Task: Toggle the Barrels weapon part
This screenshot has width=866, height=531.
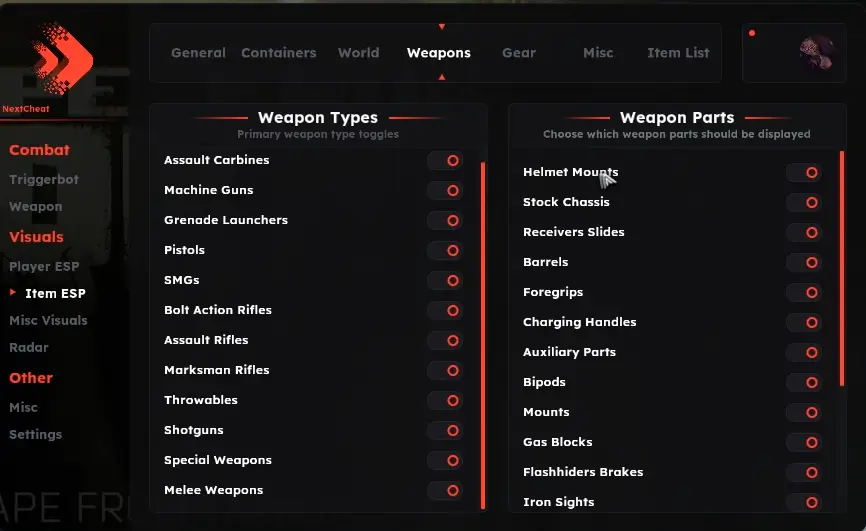Action: click(804, 262)
